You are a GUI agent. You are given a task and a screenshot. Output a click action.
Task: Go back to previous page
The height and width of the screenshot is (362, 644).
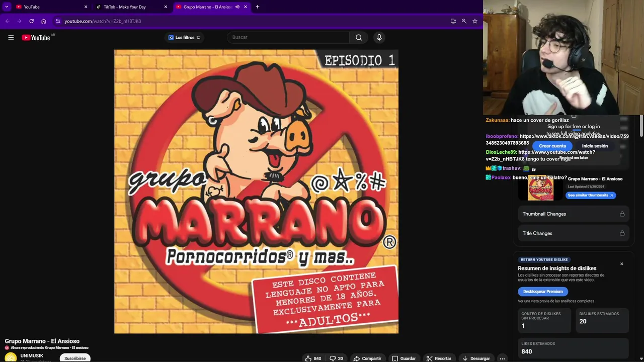7,21
